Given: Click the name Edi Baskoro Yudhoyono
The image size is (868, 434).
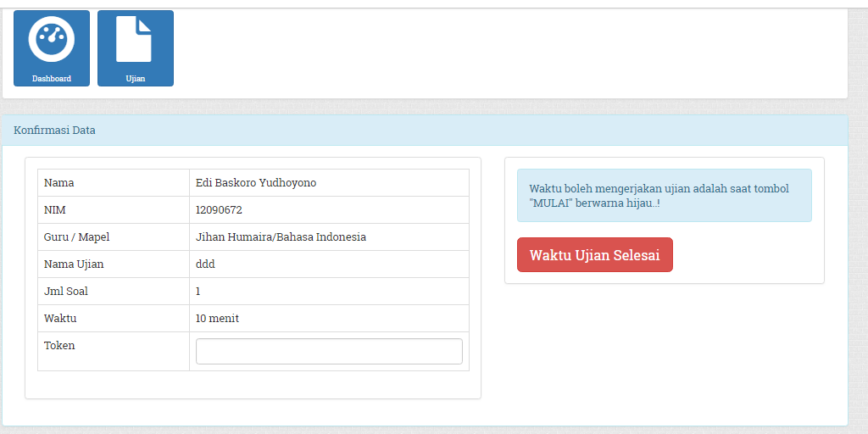Looking at the screenshot, I should 256,183.
